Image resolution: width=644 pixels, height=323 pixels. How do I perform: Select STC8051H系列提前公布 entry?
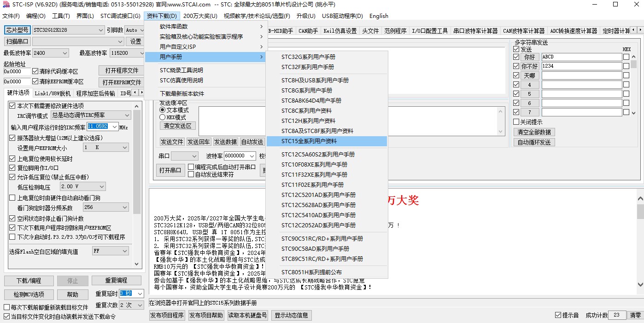click(x=327, y=272)
